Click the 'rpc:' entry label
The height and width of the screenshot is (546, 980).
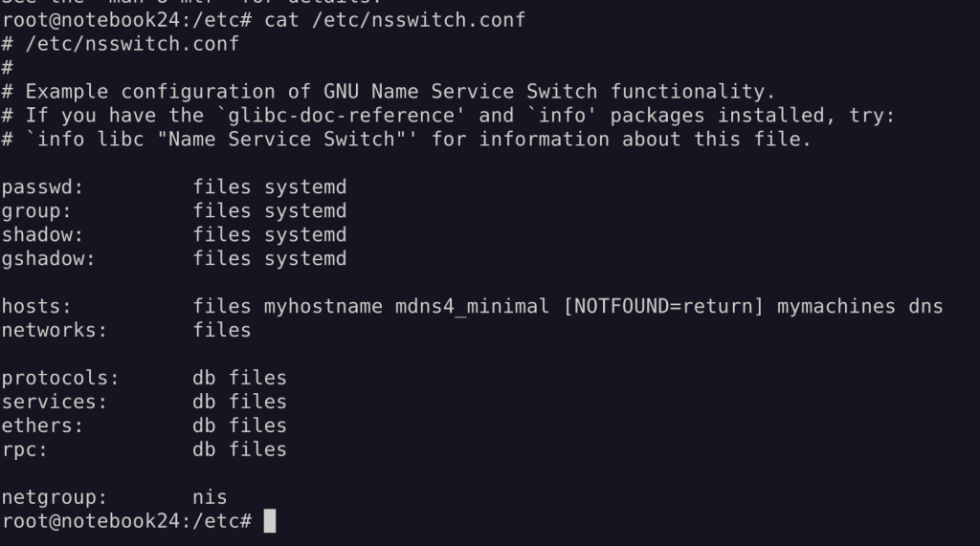coord(24,449)
